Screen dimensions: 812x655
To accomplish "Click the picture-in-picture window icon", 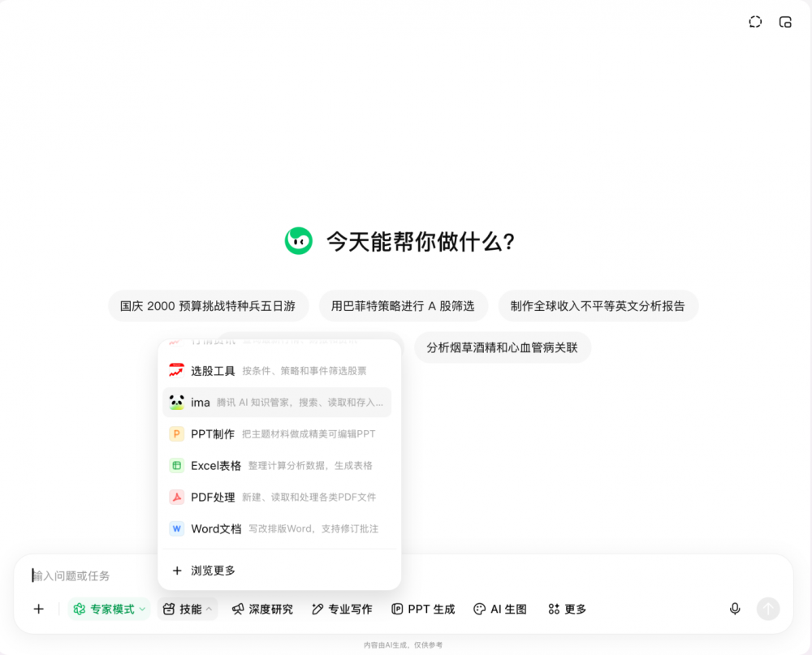I will 785,22.
